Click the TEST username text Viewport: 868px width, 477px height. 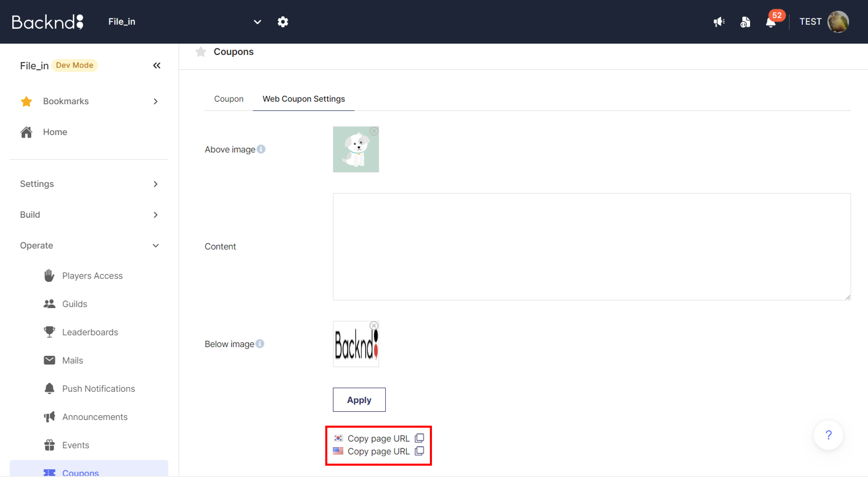pos(810,22)
